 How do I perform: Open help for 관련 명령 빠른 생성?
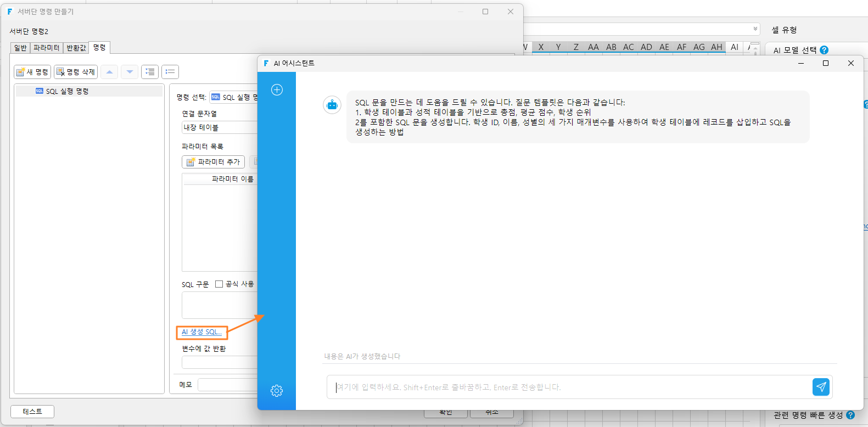(x=850, y=415)
